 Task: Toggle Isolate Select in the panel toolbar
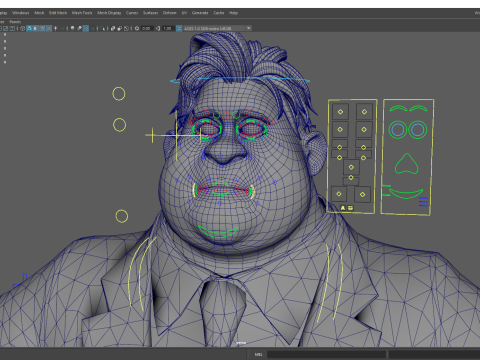tap(103, 28)
